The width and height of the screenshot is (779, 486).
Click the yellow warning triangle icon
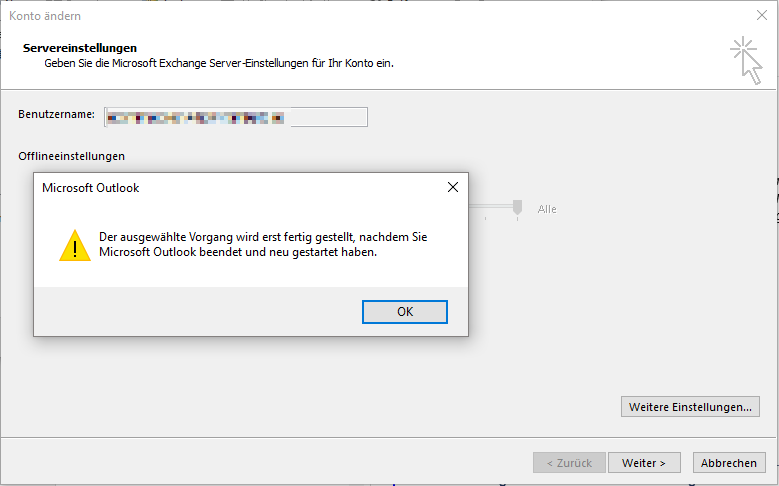[x=74, y=245]
